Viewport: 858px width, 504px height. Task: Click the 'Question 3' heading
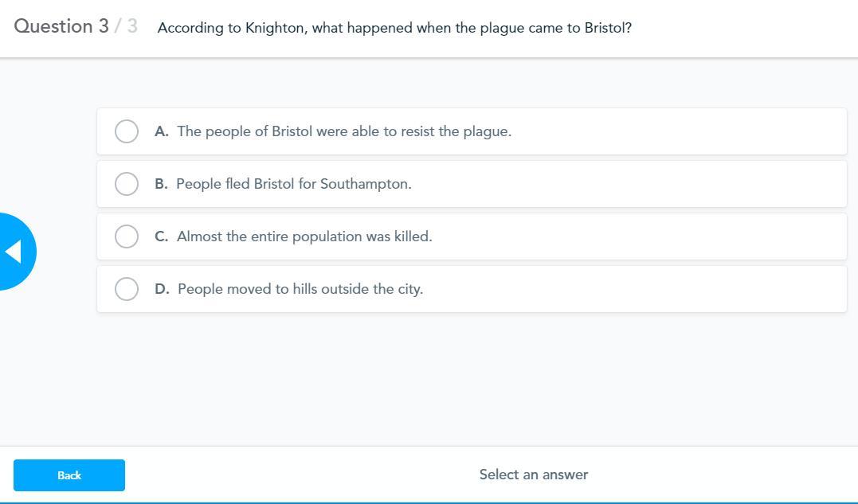pos(61,26)
